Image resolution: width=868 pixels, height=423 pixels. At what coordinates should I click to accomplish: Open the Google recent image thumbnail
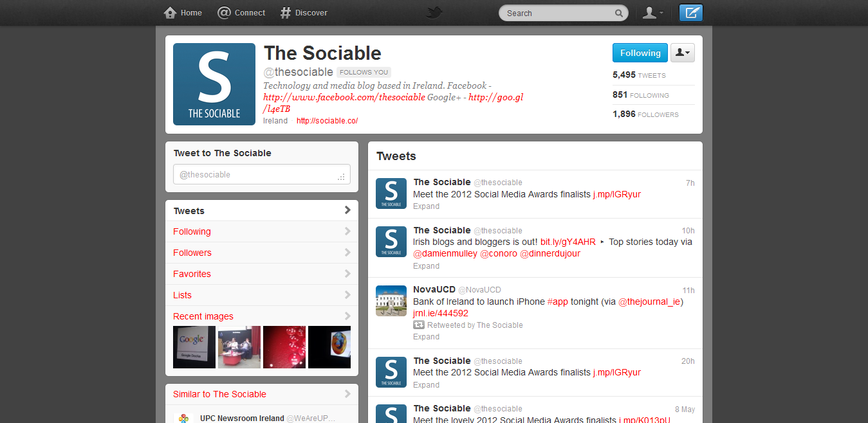tap(194, 347)
